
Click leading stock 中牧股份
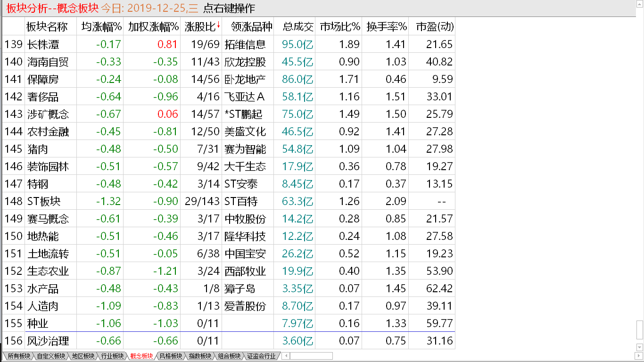pyautogui.click(x=245, y=219)
